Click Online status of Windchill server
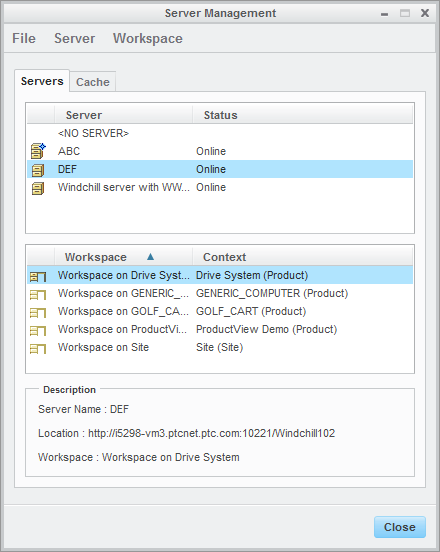Image resolution: width=440 pixels, height=552 pixels. click(211, 187)
